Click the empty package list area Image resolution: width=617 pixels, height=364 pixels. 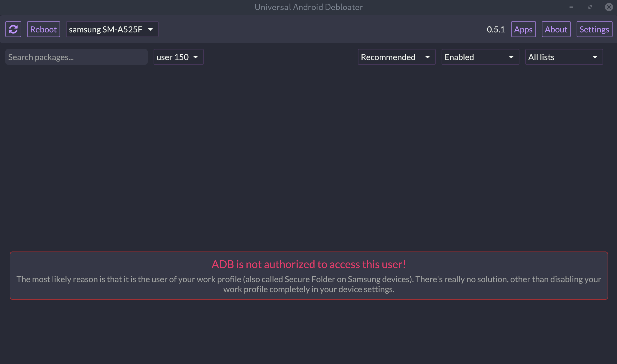click(x=308, y=156)
